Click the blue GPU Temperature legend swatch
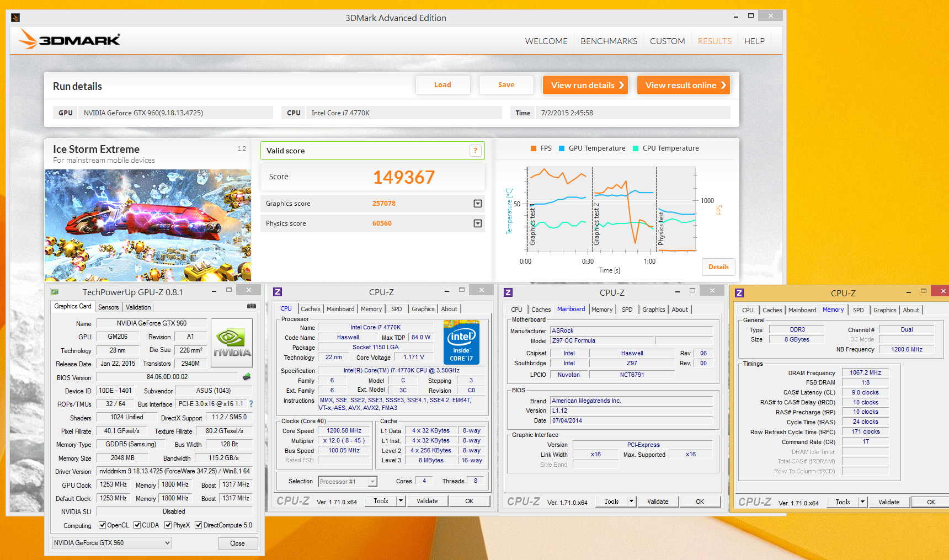The image size is (949, 560). pos(562,148)
